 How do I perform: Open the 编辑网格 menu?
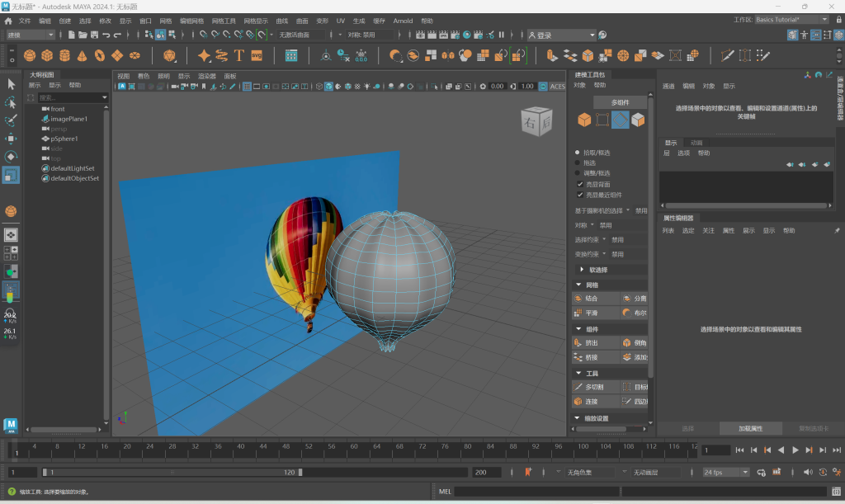click(191, 21)
